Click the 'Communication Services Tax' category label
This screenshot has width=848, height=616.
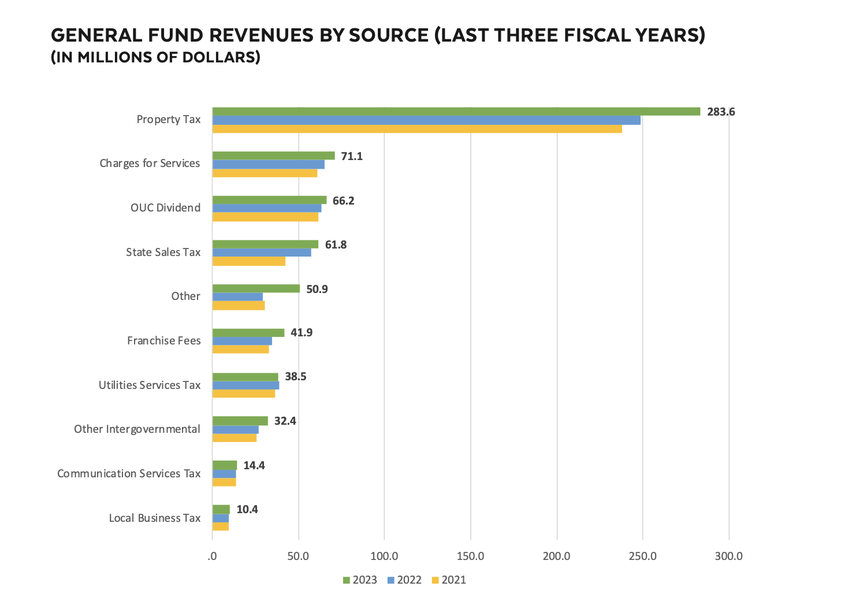(129, 474)
